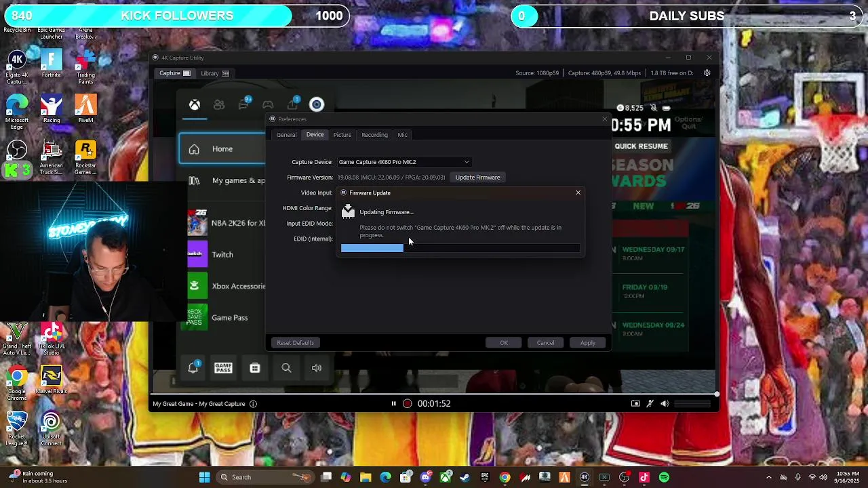
Task: Open capture info icon beside My Great Capture
Action: click(x=253, y=404)
